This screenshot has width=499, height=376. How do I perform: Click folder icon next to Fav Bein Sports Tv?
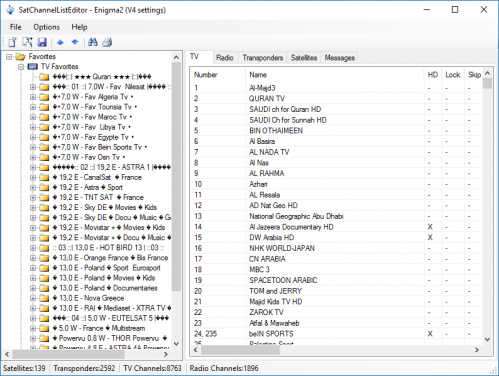tap(44, 147)
